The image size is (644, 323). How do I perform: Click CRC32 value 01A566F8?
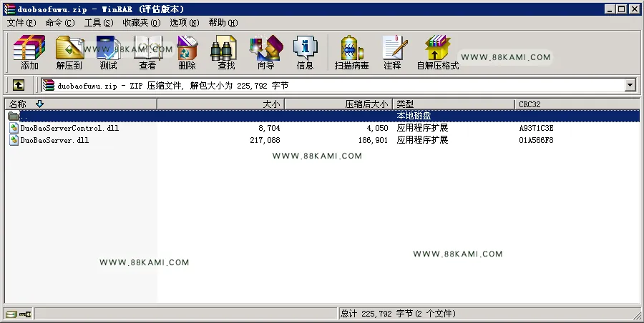pyautogui.click(x=536, y=140)
